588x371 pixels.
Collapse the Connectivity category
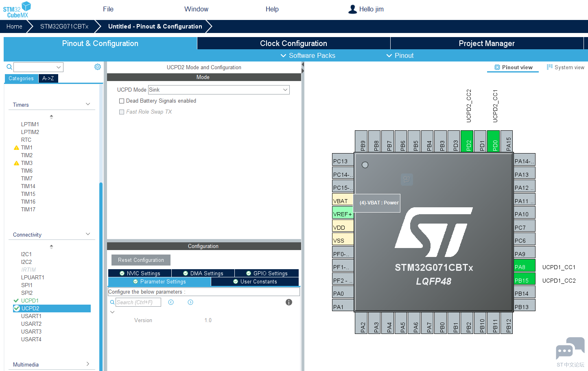[x=88, y=234]
